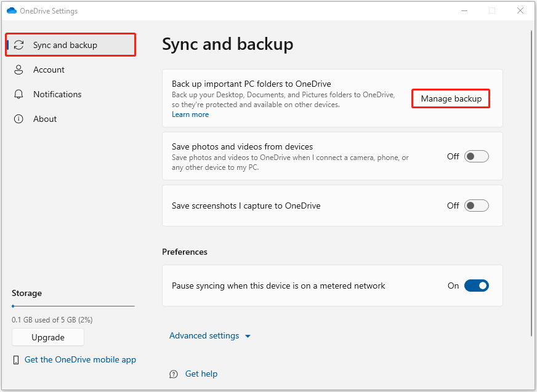Open the Get help link
537x392 pixels.
click(x=201, y=374)
